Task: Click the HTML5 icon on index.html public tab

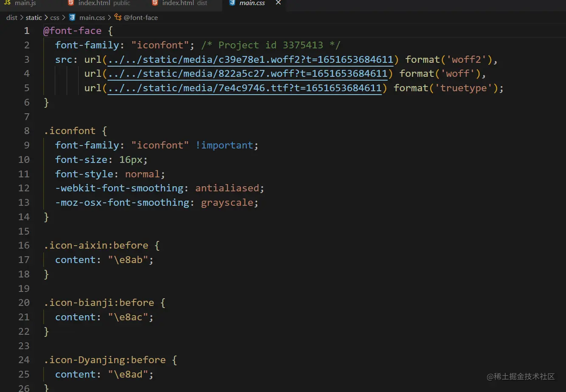Action: pos(70,3)
